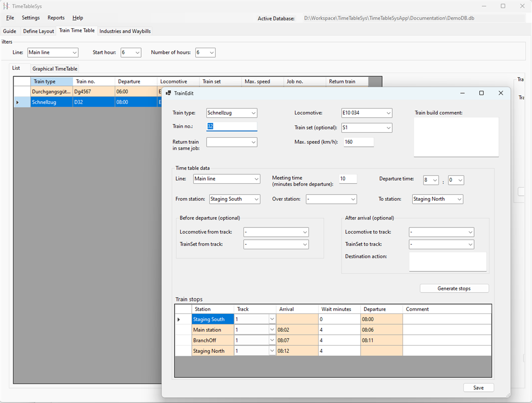532x403 pixels.
Task: Switch to the Industries and Waybills tab
Action: [x=125, y=31]
